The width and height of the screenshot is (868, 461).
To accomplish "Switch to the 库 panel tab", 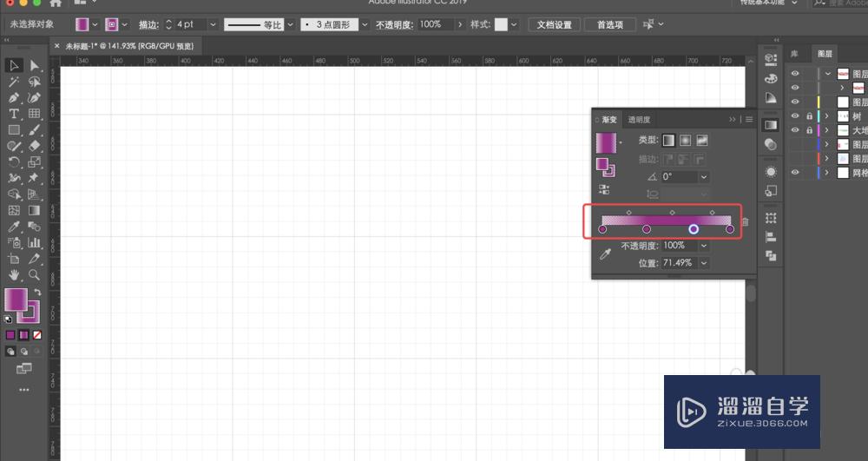I will pyautogui.click(x=794, y=54).
